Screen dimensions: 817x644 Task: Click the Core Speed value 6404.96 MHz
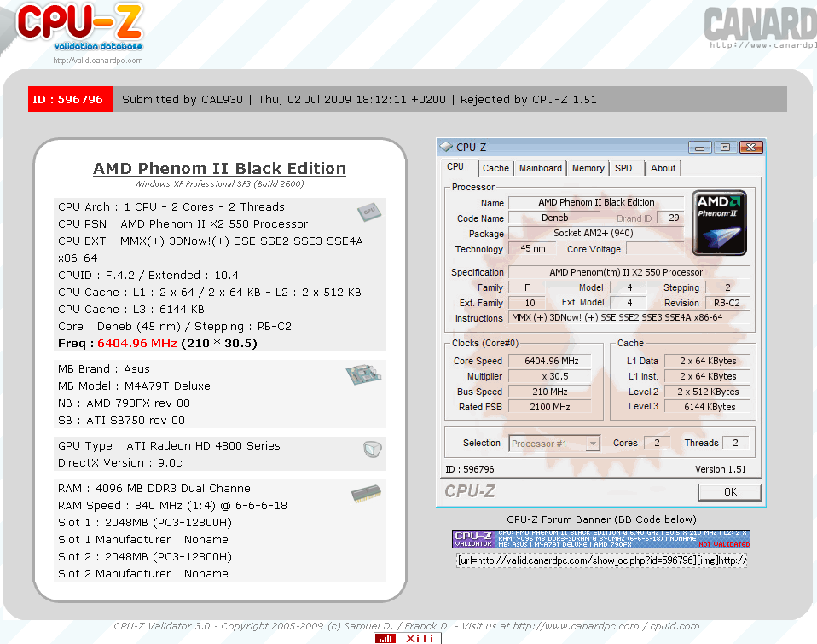pos(550,361)
